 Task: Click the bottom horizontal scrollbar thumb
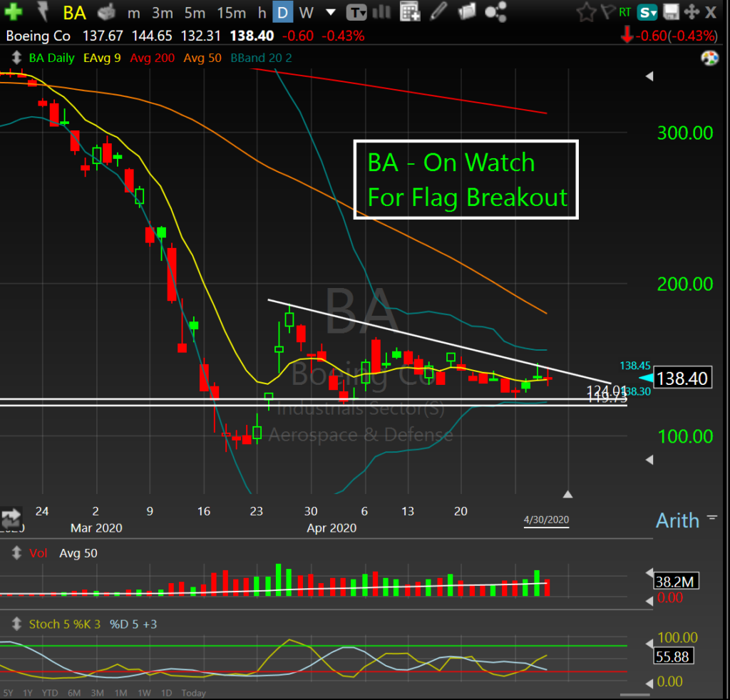pos(635,695)
